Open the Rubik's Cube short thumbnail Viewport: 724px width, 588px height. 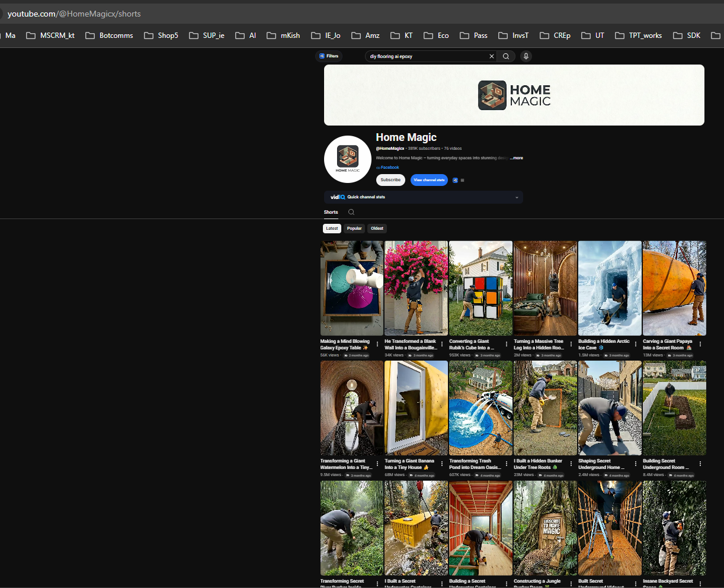(x=480, y=288)
